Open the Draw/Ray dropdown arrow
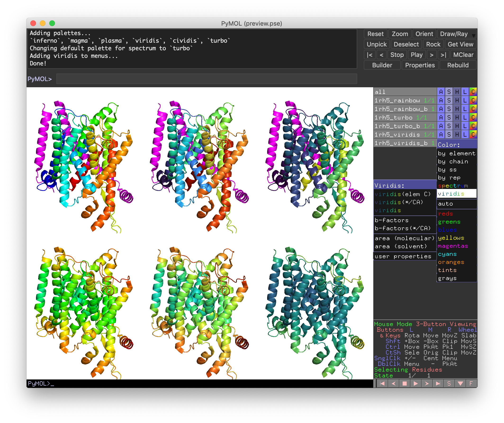Viewport: 504px width, 423px height. (x=473, y=36)
